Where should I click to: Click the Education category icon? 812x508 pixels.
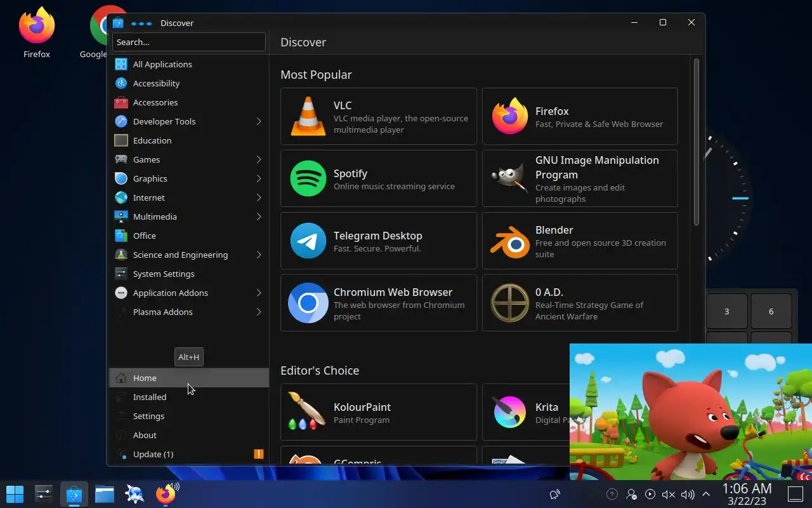click(x=121, y=140)
